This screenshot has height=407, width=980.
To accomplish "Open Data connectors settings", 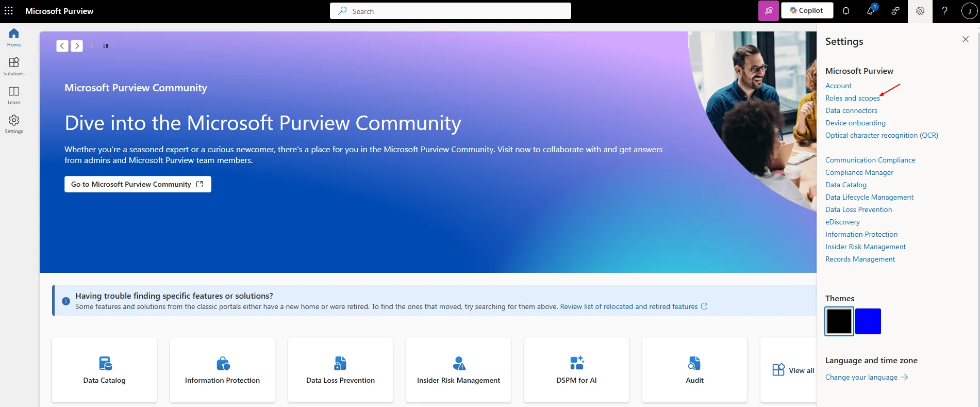I will [851, 110].
